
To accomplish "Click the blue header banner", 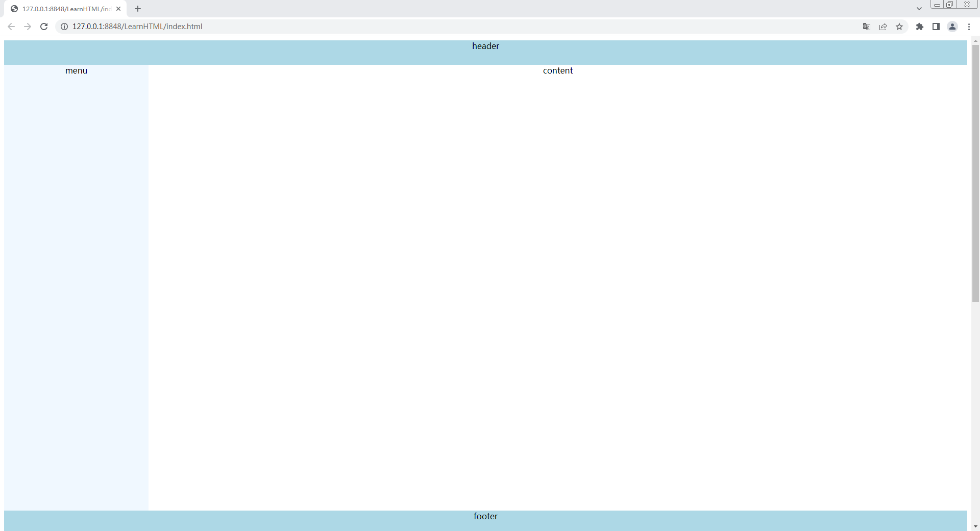I will pos(485,52).
